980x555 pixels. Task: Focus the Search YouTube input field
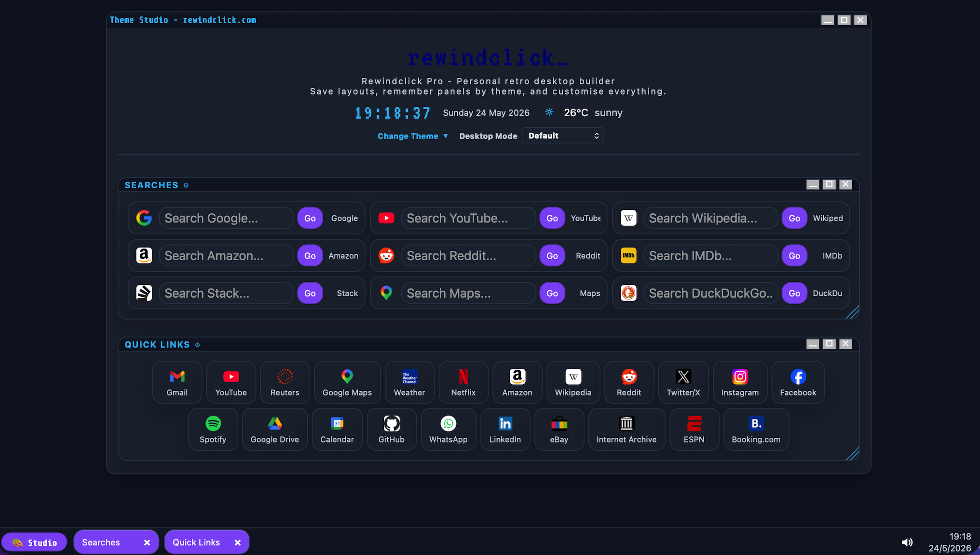tap(468, 218)
